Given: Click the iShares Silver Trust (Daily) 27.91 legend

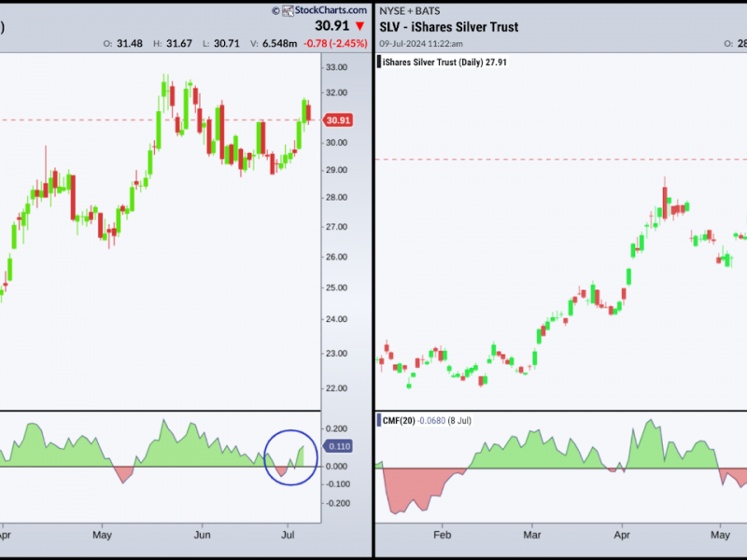Looking at the screenshot, I should click(x=444, y=62).
